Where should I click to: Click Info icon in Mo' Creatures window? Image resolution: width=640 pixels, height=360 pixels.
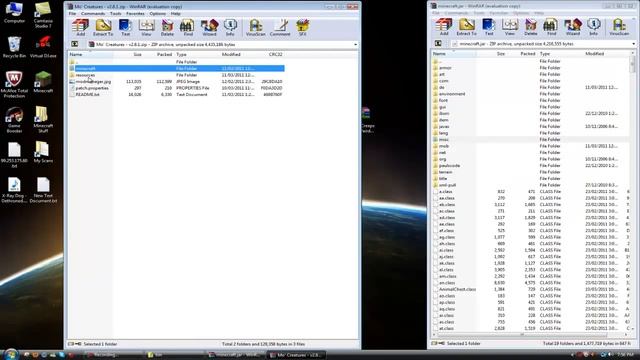(230, 27)
